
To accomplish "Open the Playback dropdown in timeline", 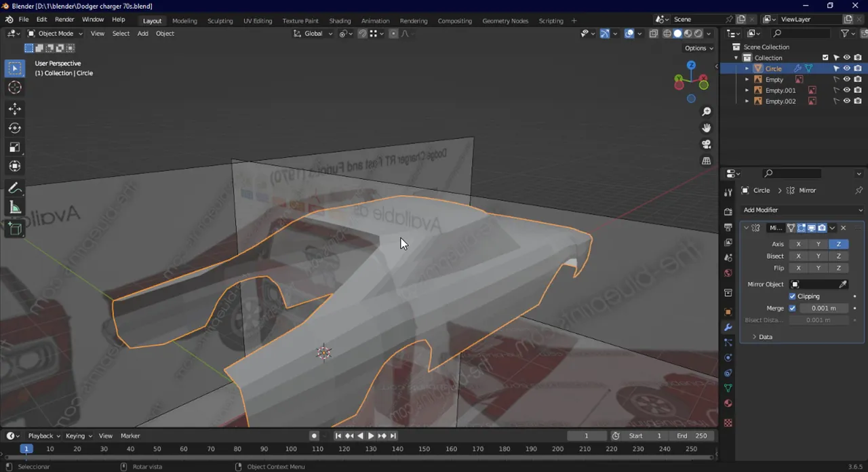I will [43, 435].
